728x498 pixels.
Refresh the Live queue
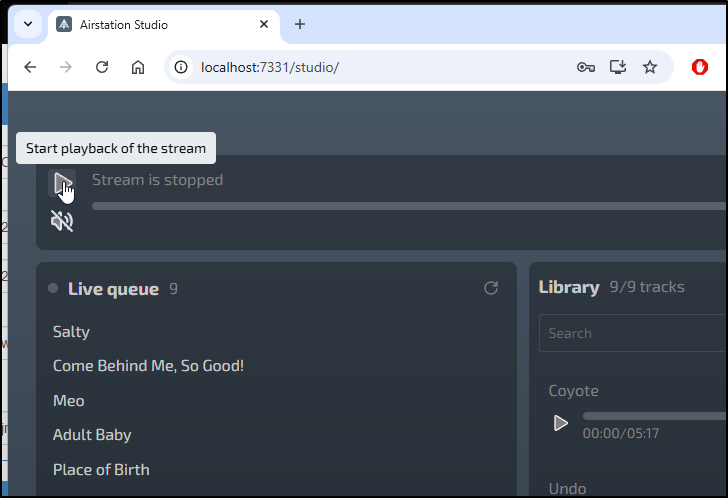(491, 288)
